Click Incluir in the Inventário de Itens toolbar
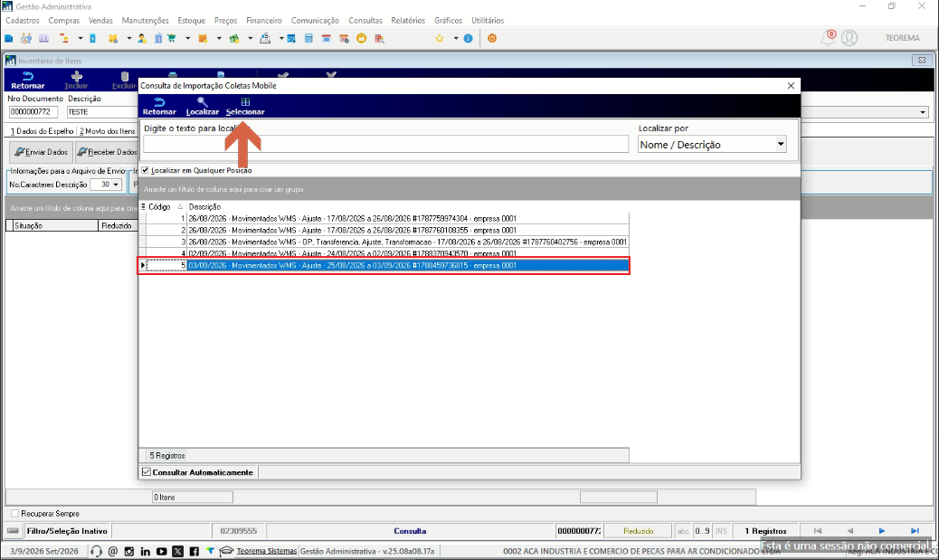Screen dimensions: 939x560 coord(77,81)
